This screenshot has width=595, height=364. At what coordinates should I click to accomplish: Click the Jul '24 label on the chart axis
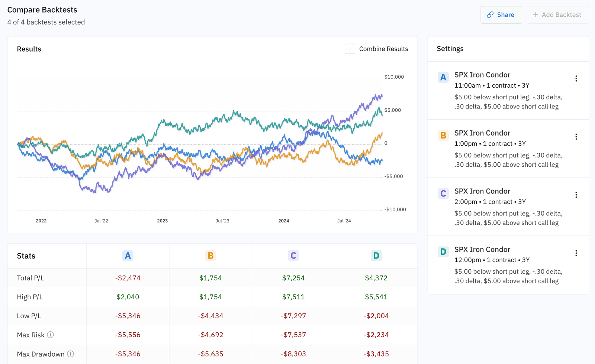344,220
